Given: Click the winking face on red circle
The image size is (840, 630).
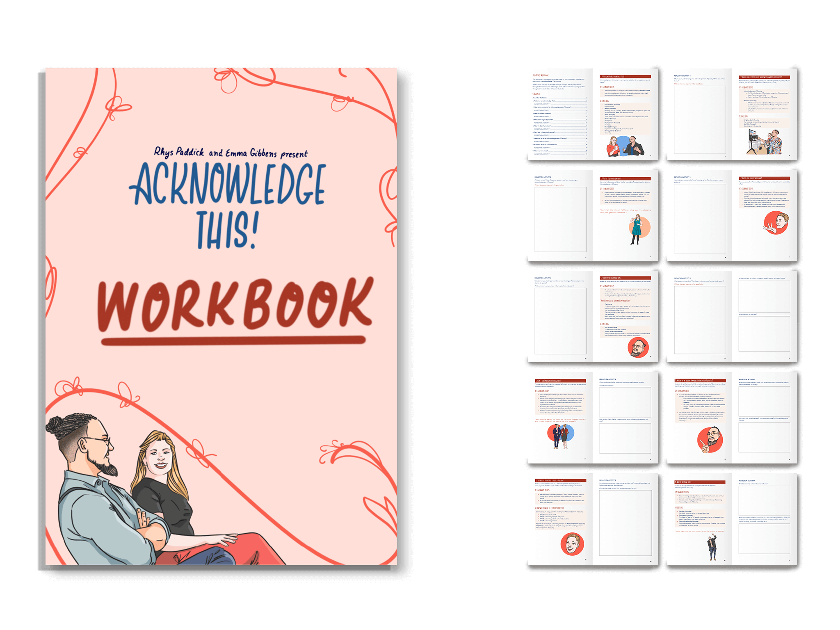Looking at the screenshot, I should point(776,222).
